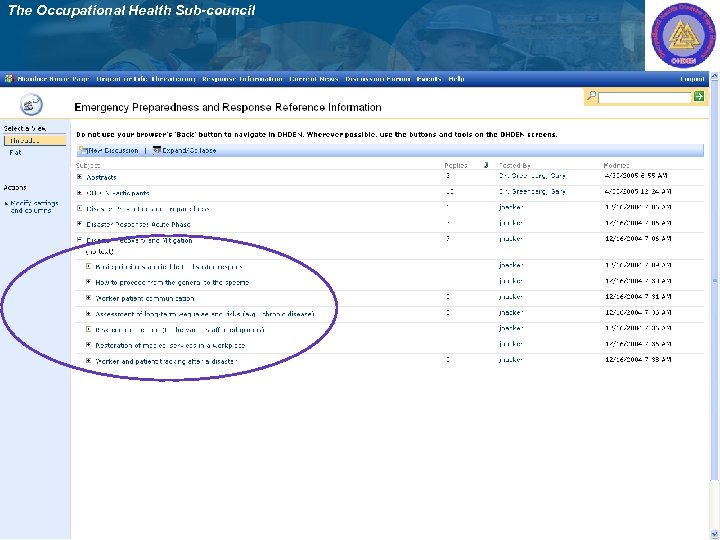Open Member Home Page menu item
This screenshot has height=540, width=720.
tap(53, 79)
